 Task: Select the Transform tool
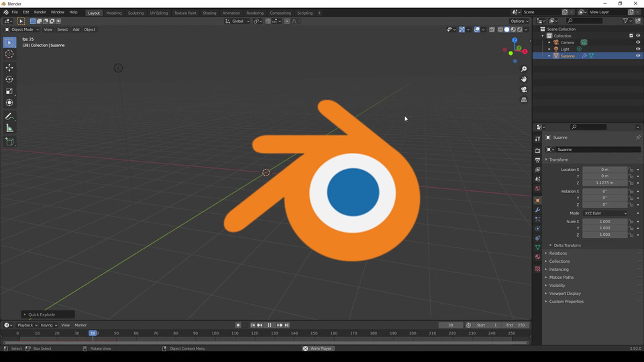9,103
